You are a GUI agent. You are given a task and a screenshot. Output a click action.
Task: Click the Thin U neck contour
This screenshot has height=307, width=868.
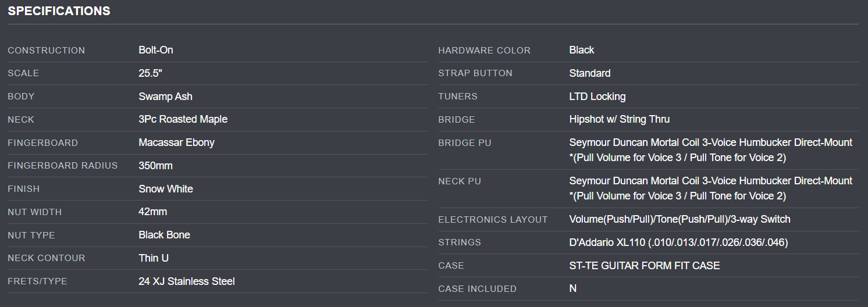tap(154, 258)
